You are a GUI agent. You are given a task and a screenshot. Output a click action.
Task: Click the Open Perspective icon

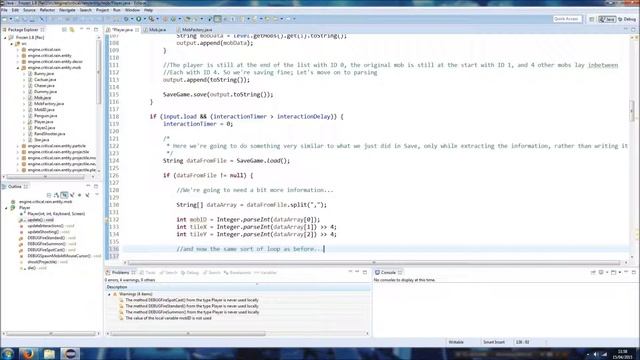coord(591,19)
